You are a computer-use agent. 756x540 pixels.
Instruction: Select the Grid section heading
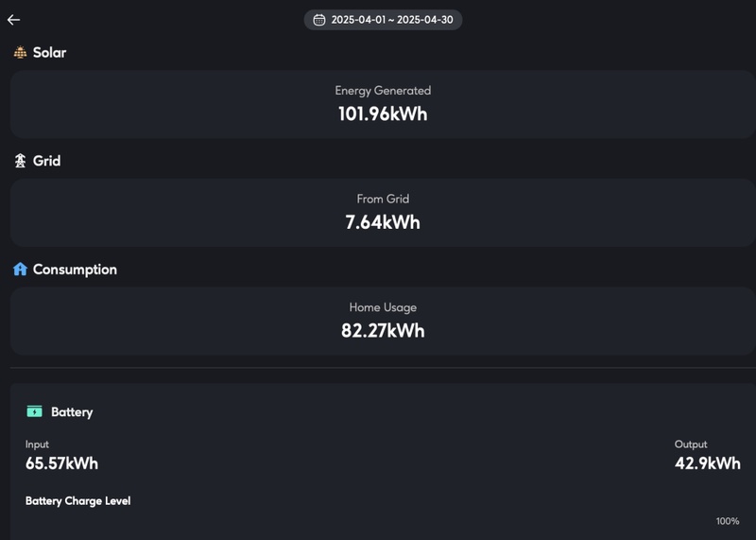coord(46,161)
